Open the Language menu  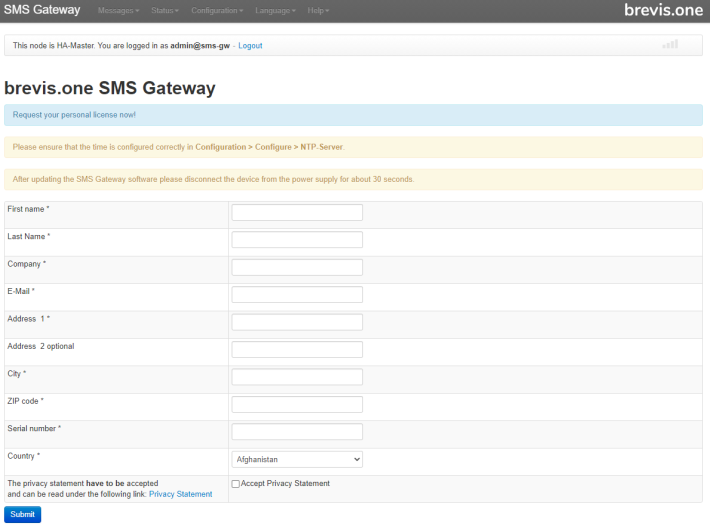(275, 10)
